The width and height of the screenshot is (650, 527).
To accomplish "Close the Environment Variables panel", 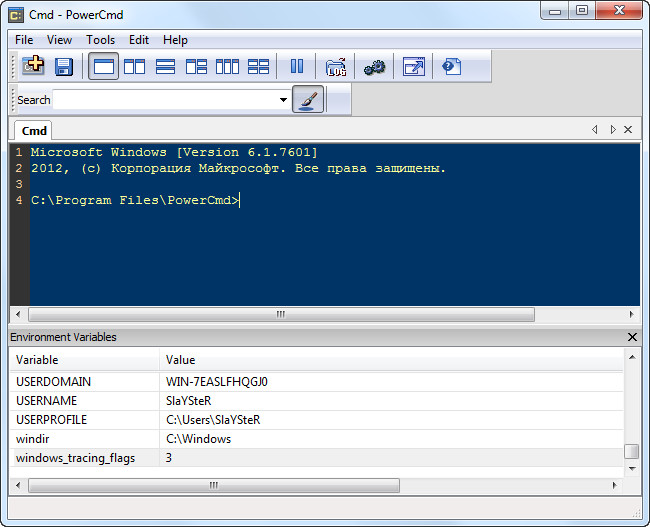I will click(x=631, y=338).
